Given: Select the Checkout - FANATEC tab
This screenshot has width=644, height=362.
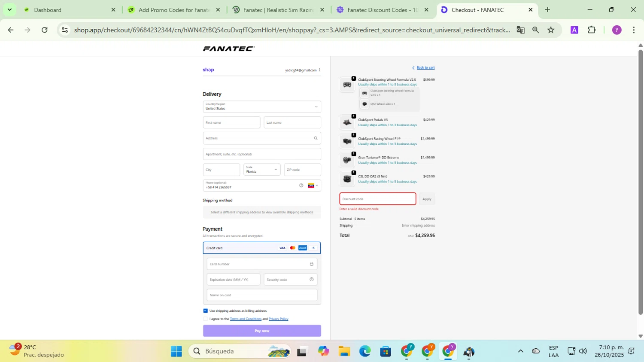Looking at the screenshot, I should click(487, 9).
